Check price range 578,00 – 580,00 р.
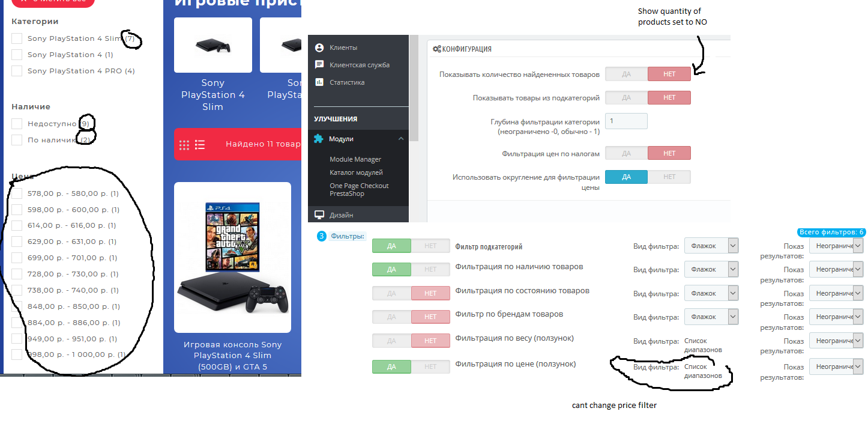This screenshot has height=423, width=868. (x=17, y=193)
